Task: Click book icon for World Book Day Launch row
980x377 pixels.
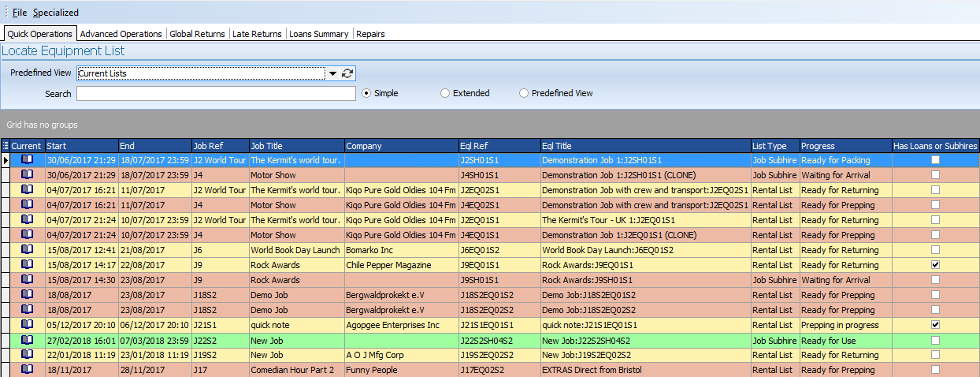Action: point(28,250)
